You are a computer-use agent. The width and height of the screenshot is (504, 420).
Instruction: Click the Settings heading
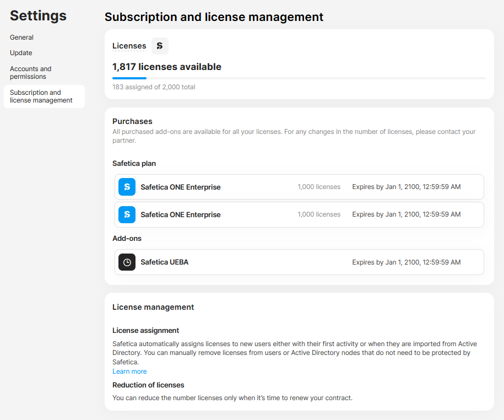pos(38,16)
